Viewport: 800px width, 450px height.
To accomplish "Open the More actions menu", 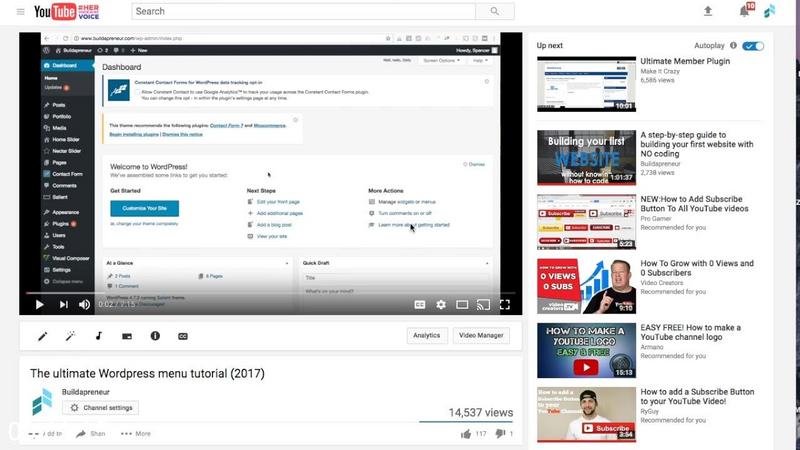I will pos(136,434).
